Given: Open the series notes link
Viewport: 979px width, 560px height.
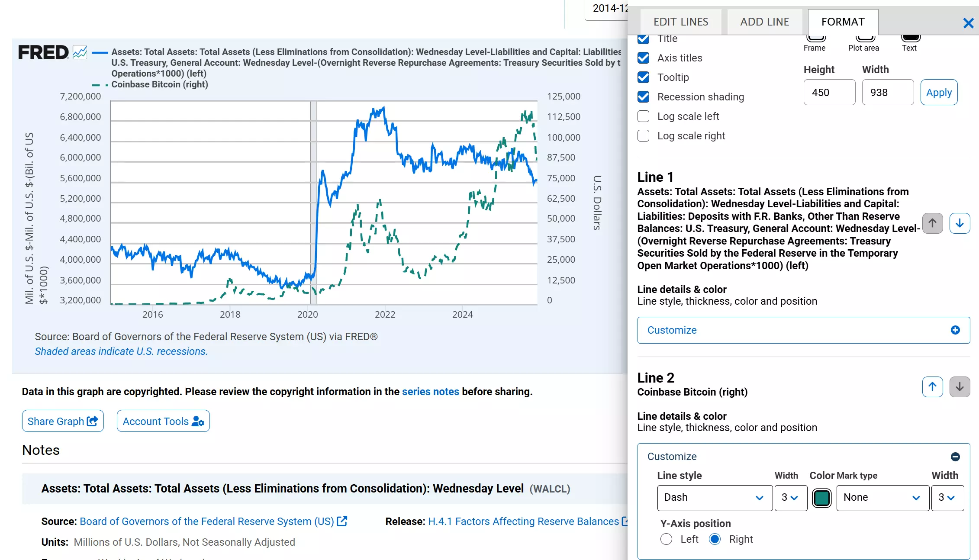Looking at the screenshot, I should (430, 392).
